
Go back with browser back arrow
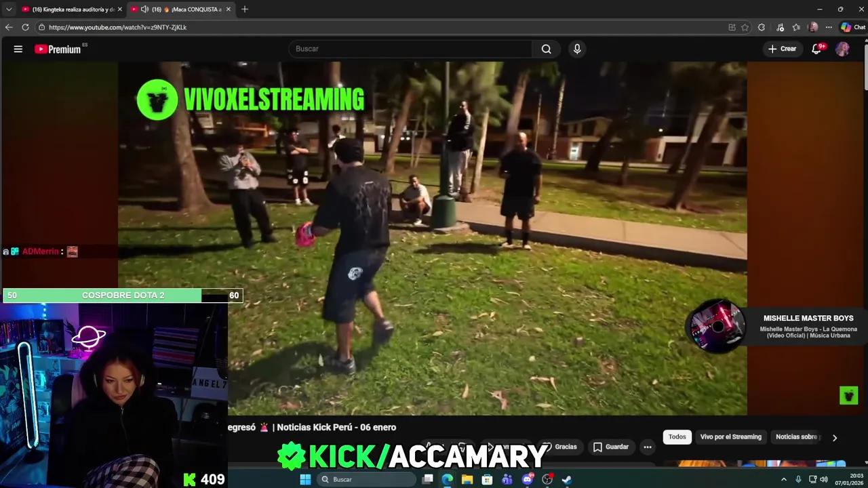9,27
